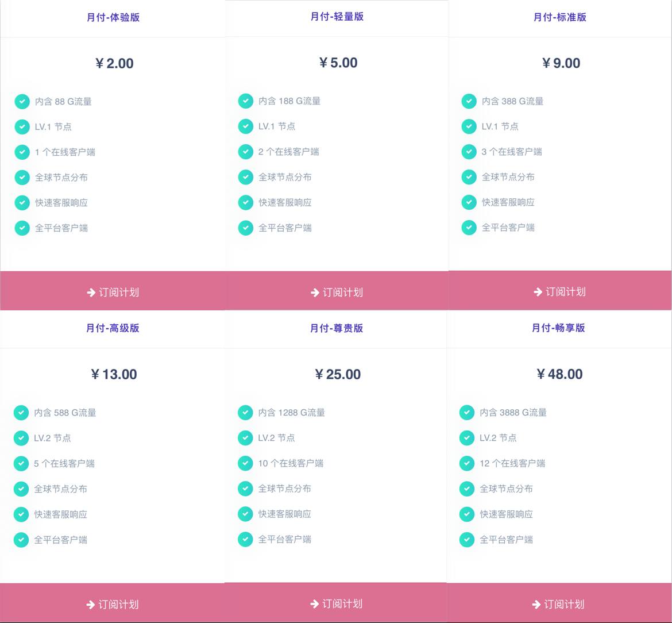Click check icon beside 1 个在线客户端
The width and height of the screenshot is (672, 623).
(x=22, y=152)
